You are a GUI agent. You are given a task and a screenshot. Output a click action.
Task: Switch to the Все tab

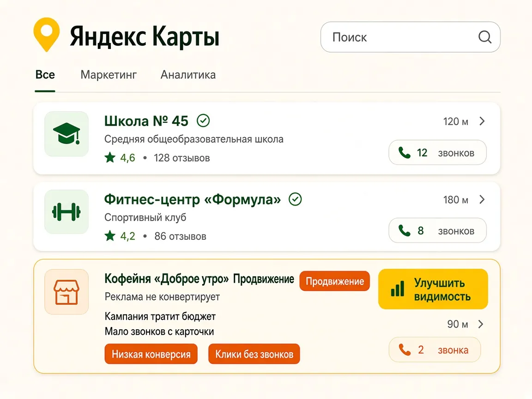tap(45, 75)
